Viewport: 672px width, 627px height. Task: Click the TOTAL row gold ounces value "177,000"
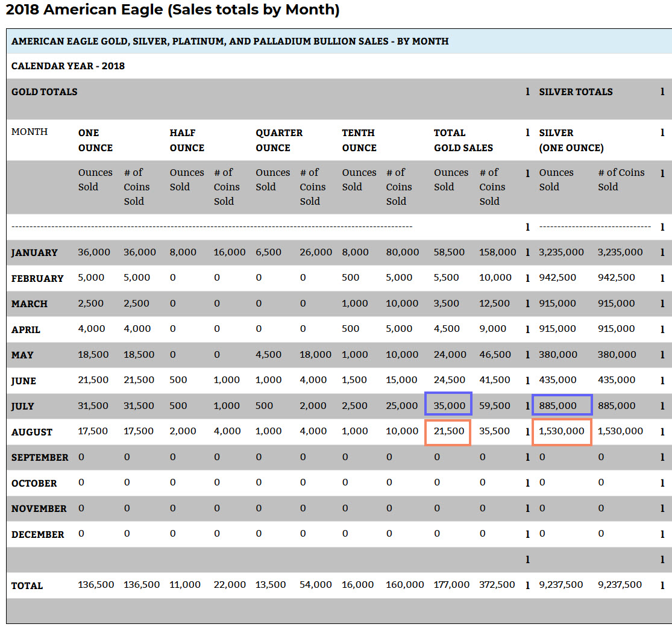(451, 585)
